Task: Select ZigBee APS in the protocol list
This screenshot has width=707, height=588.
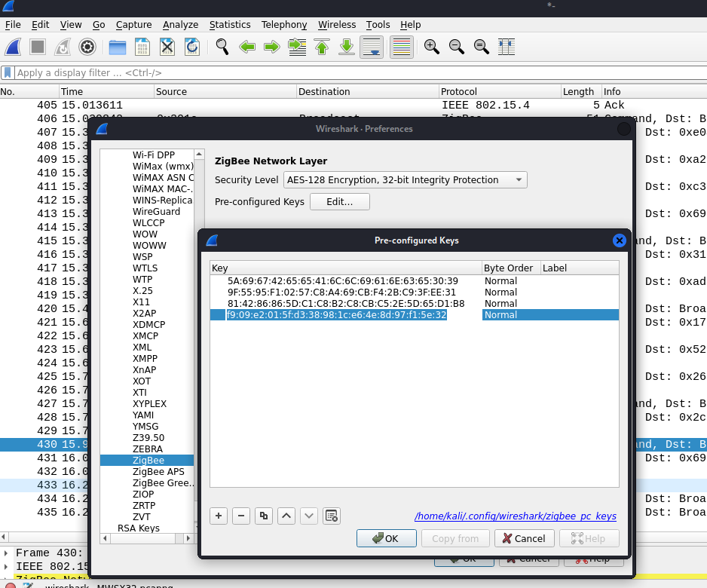Action: pos(158,472)
